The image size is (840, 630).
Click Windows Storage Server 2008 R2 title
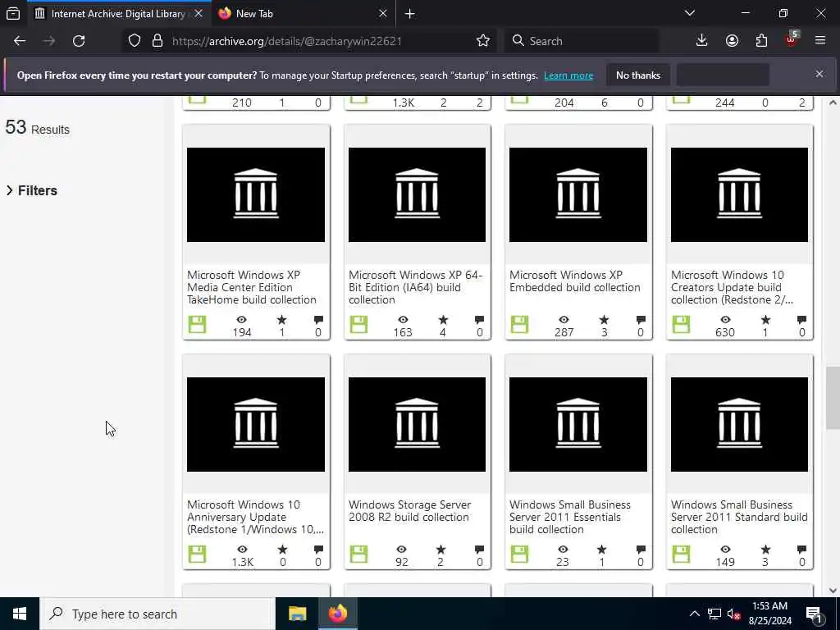tap(410, 511)
